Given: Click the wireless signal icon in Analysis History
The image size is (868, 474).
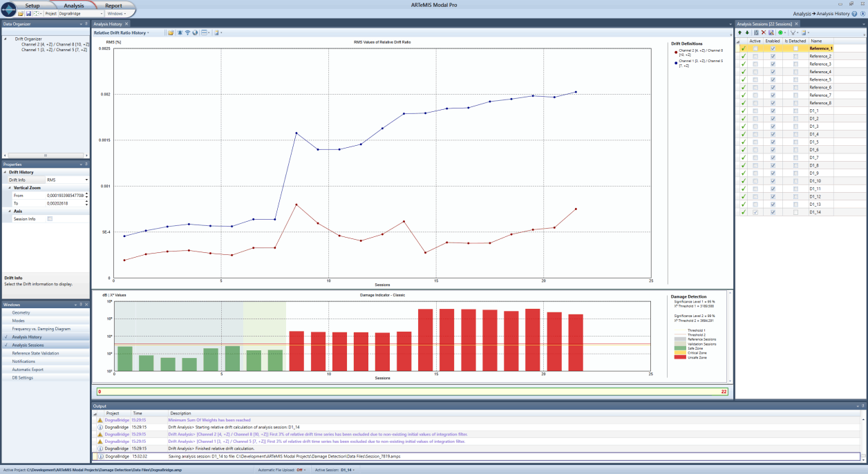Looking at the screenshot, I should [x=187, y=32].
